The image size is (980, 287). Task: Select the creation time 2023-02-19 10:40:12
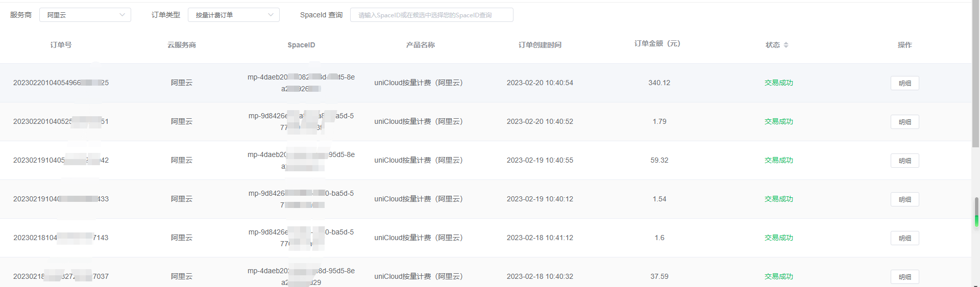540,199
